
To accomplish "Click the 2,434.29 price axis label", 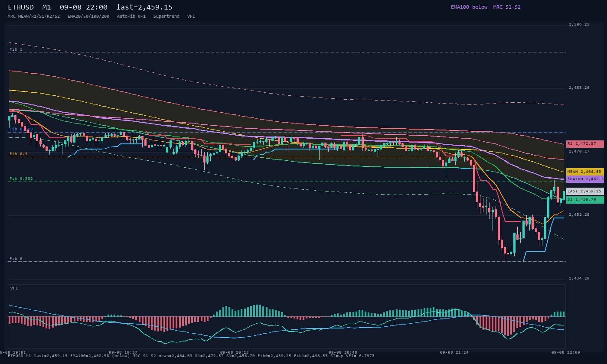I will click(x=579, y=278).
